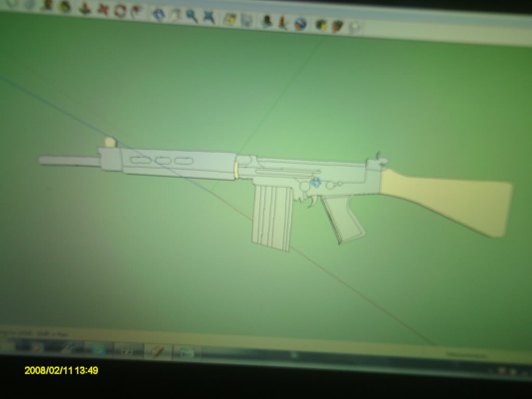Click the brown tool icon on toolbar left
This screenshot has height=399, width=532.
tap(47, 5)
